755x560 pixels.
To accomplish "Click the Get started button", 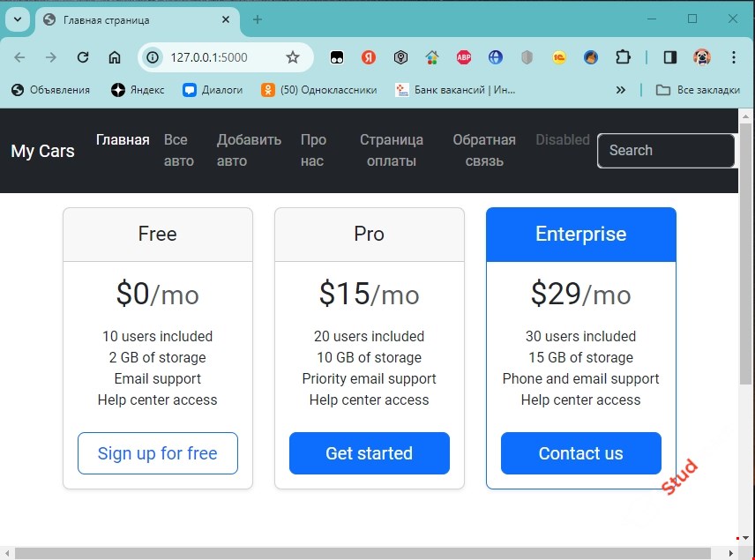I will pos(370,453).
